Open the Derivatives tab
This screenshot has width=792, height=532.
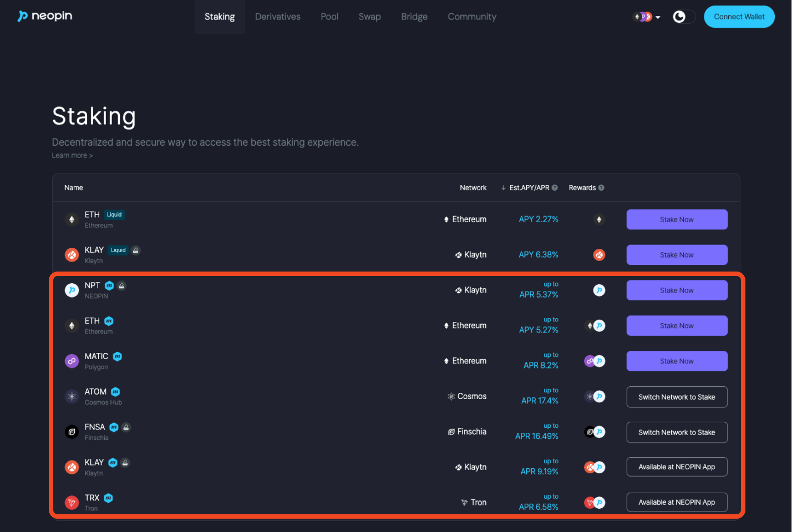click(x=277, y=17)
